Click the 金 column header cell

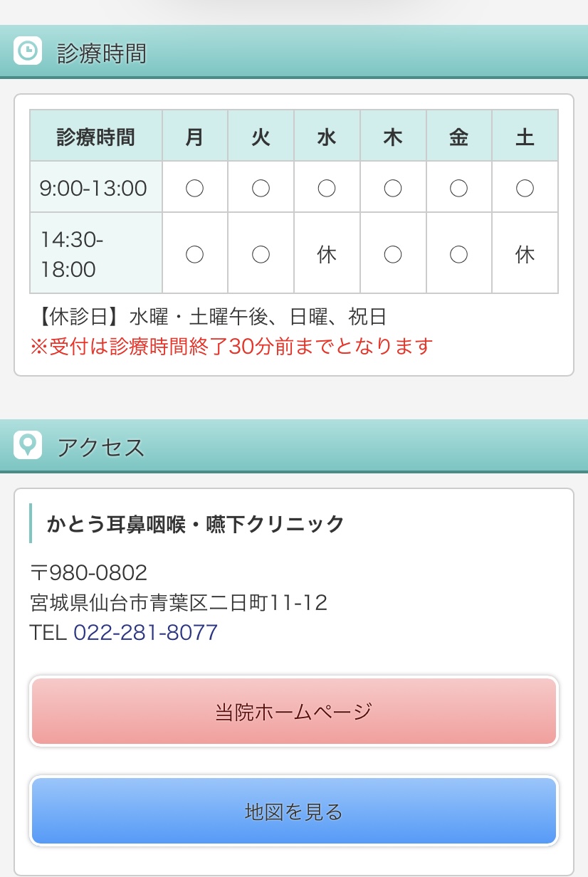[x=459, y=135]
